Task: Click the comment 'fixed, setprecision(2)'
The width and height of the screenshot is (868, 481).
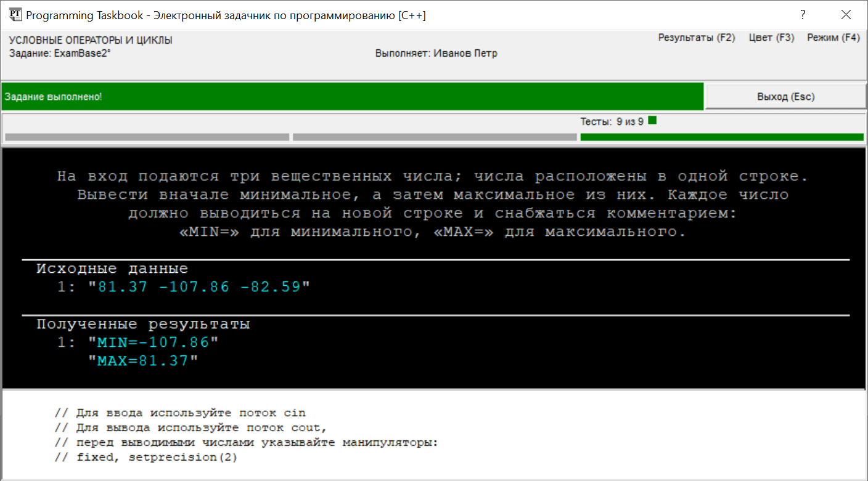Action: point(145,457)
